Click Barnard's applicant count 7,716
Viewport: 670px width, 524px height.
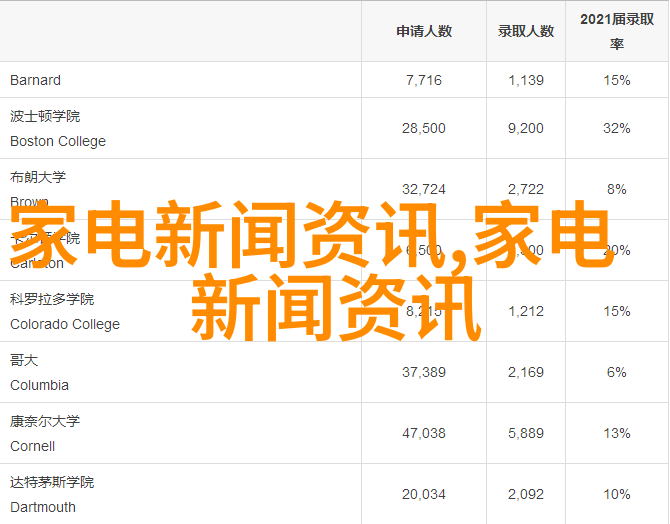tap(424, 80)
